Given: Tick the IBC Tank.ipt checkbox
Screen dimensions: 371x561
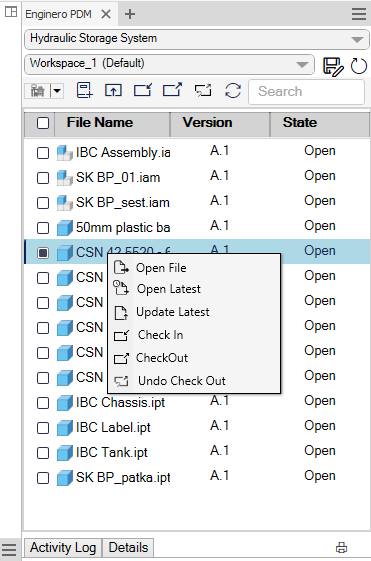Looking at the screenshot, I should coord(43,453).
